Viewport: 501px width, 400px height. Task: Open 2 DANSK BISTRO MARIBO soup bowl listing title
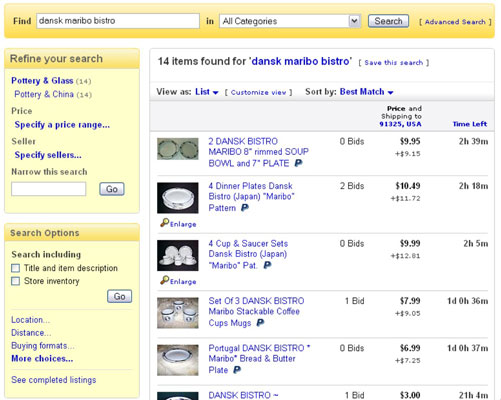(x=258, y=152)
